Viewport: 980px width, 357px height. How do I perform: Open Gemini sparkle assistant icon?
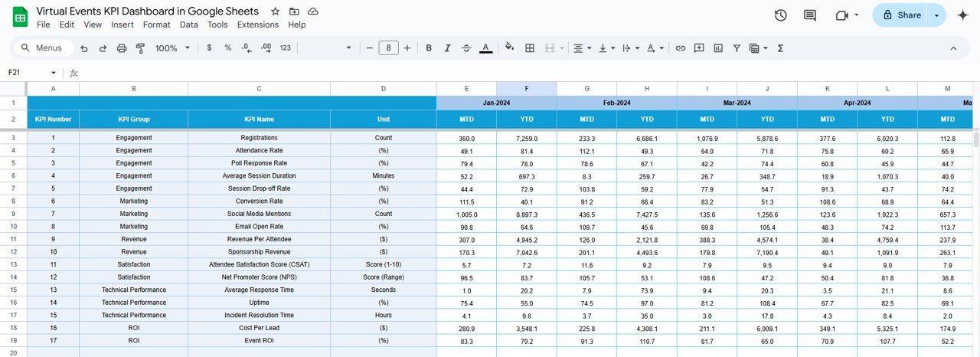tap(963, 15)
